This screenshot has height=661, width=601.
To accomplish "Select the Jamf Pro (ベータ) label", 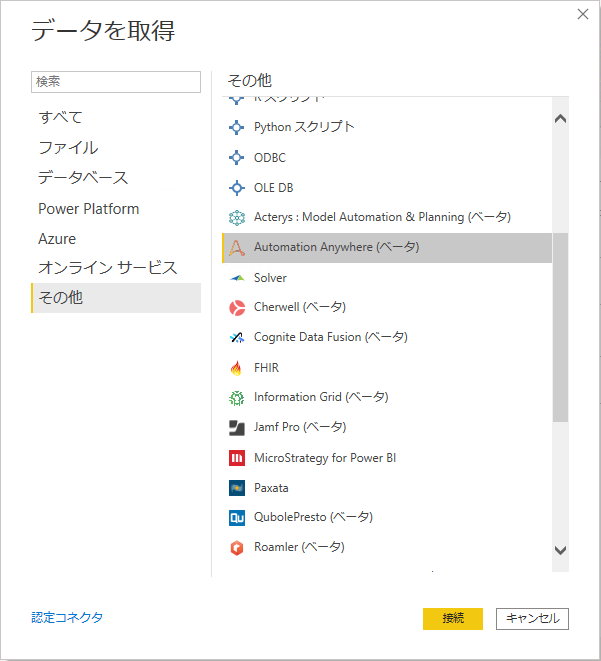I will (x=300, y=427).
